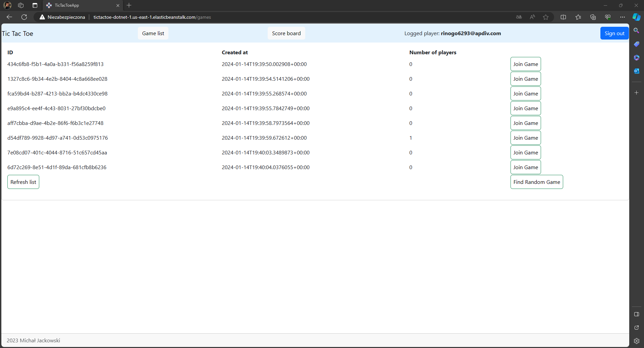
Task: Join the game 7e08cd07-401c-4044-8716-51c657cd45aa
Action: (526, 152)
